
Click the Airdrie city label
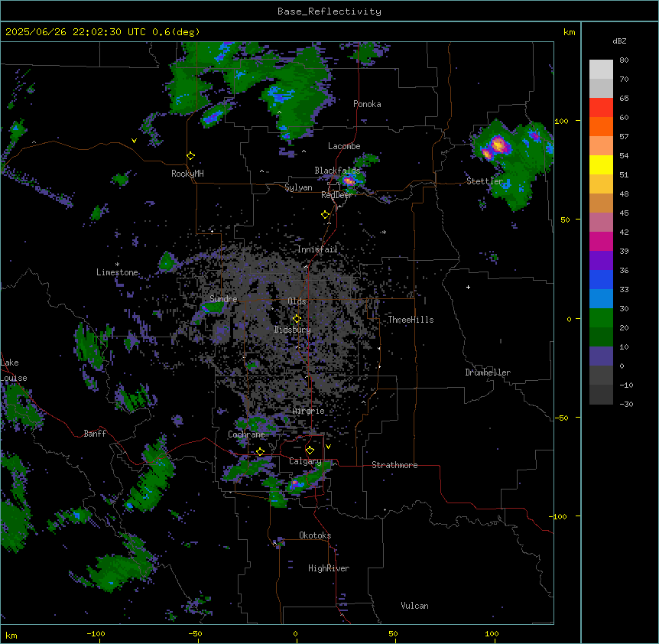pyautogui.click(x=309, y=411)
